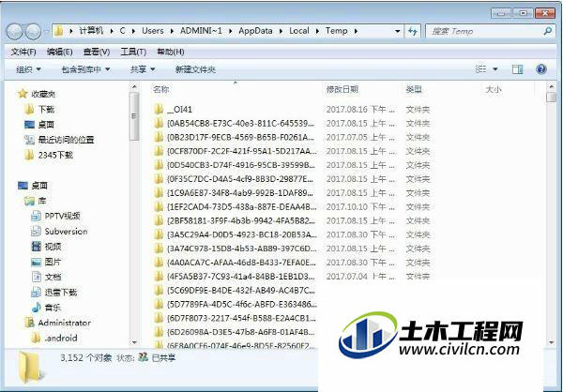The image size is (563, 392).
Task: Open 最近访问的位置 in favorites
Action: (66, 140)
